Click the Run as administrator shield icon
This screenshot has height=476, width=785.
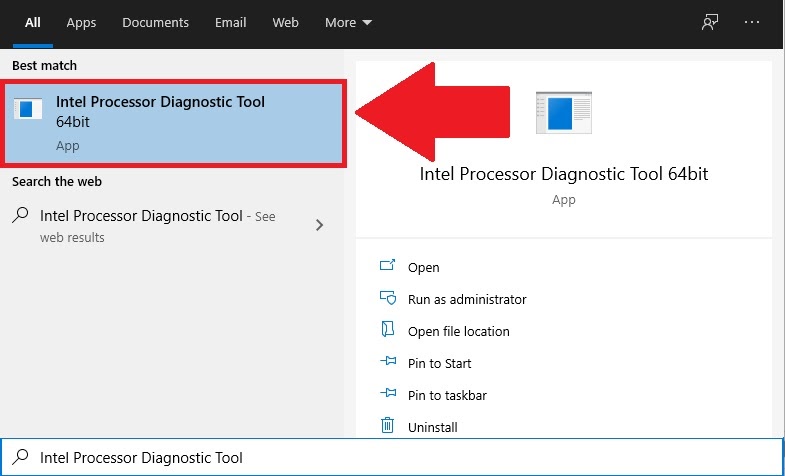point(387,298)
